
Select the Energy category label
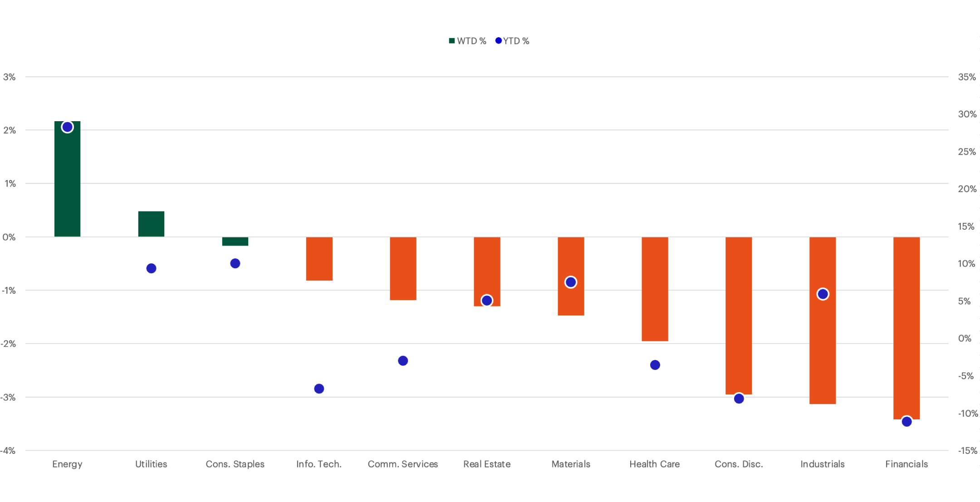(67, 464)
